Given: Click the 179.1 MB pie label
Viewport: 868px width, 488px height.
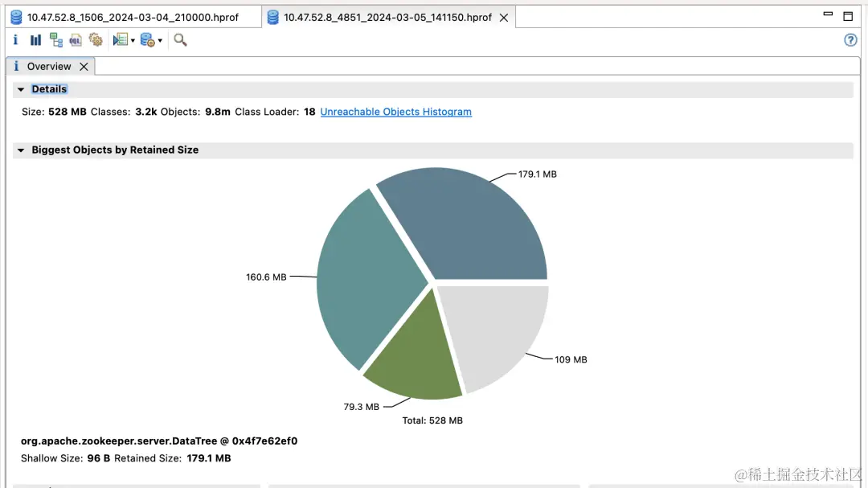Looking at the screenshot, I should tap(537, 174).
